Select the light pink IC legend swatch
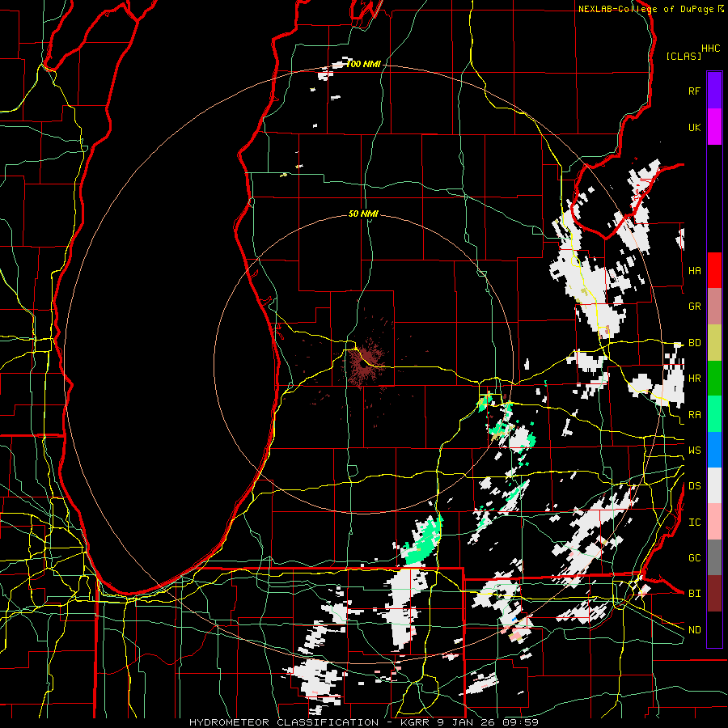 (714, 522)
